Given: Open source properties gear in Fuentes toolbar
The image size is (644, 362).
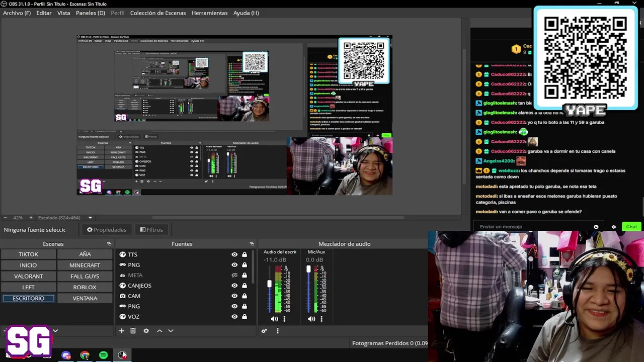Looking at the screenshot, I should pyautogui.click(x=146, y=331).
